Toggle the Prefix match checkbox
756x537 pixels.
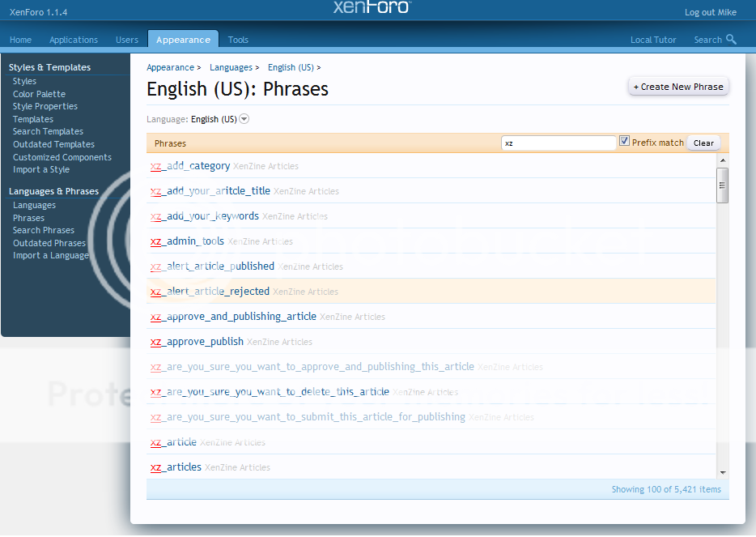pos(625,139)
